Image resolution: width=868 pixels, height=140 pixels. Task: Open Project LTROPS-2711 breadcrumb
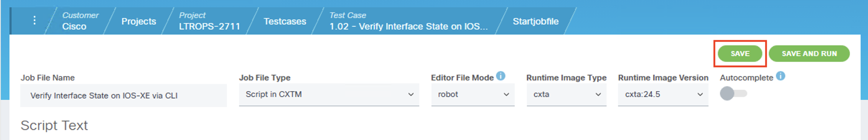[209, 21]
